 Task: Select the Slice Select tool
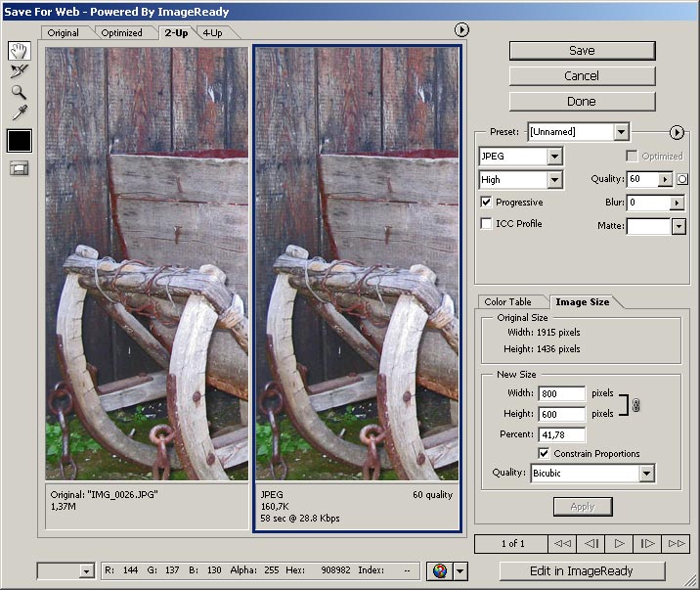(19, 71)
